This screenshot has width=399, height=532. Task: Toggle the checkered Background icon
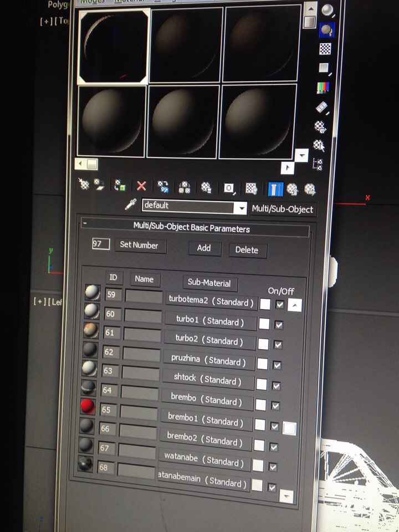click(325, 49)
